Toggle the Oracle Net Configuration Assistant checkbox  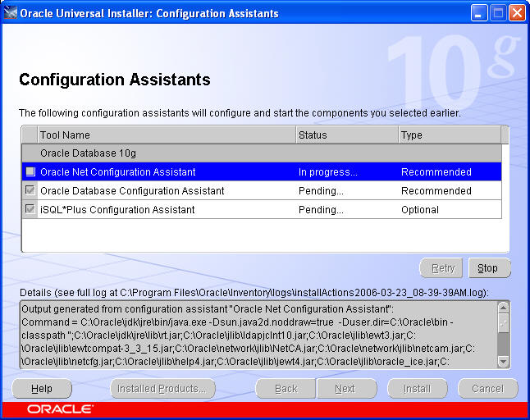pyautogui.click(x=30, y=172)
